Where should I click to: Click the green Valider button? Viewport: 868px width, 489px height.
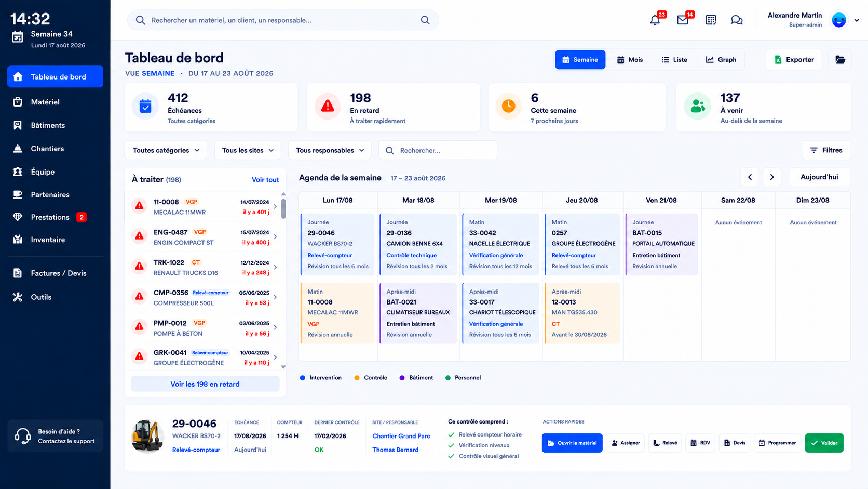point(824,443)
